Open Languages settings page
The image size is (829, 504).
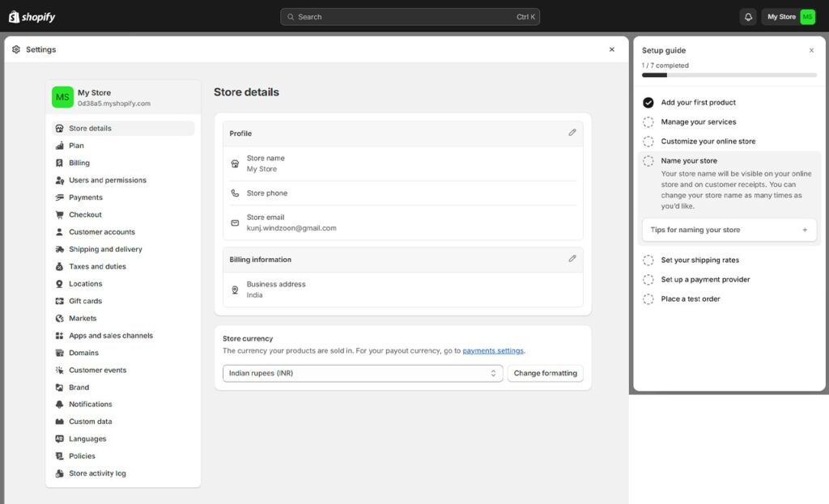coord(87,438)
